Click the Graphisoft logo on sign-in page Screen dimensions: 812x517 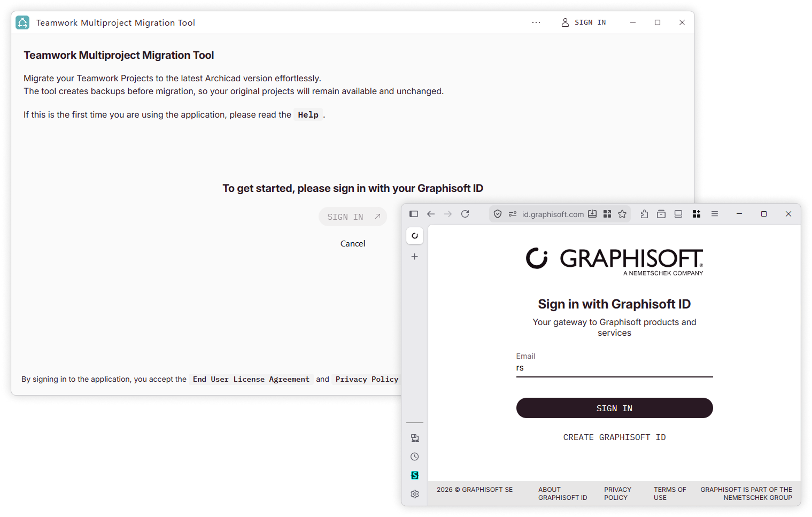coord(614,261)
